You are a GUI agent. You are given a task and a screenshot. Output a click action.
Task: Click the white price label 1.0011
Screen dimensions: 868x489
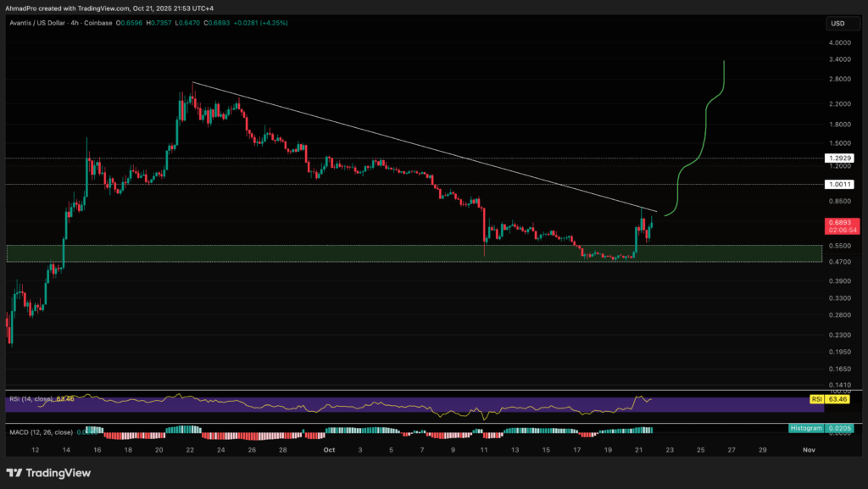[841, 182]
